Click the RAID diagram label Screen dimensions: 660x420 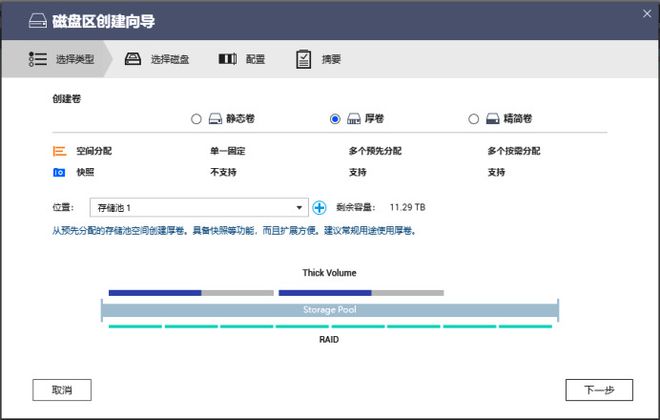[x=329, y=340]
